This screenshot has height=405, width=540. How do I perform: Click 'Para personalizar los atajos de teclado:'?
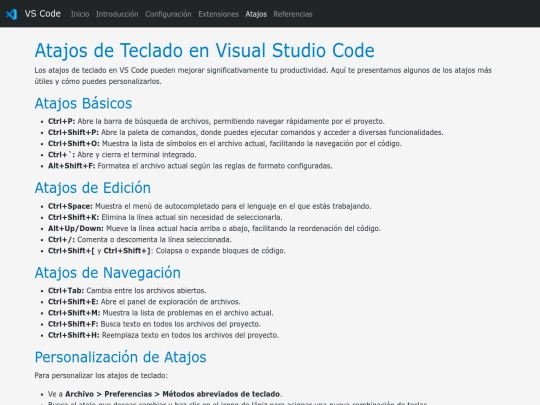[x=101, y=375]
